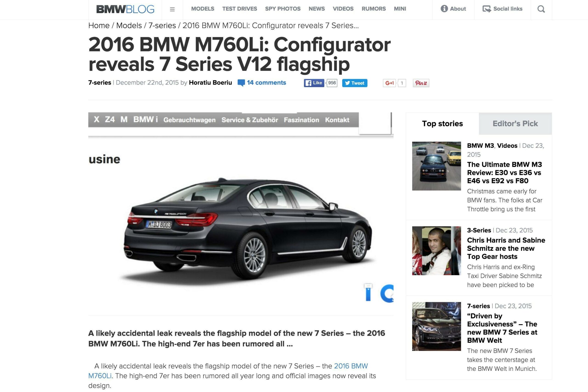
Task: Select the Top stories tab
Action: point(442,123)
